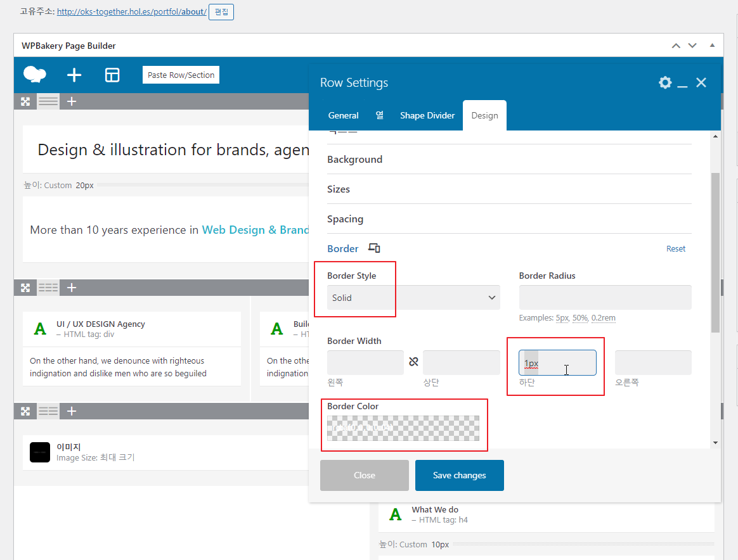Image resolution: width=738 pixels, height=560 pixels.
Task: Open second row column layout icon
Action: [48, 288]
